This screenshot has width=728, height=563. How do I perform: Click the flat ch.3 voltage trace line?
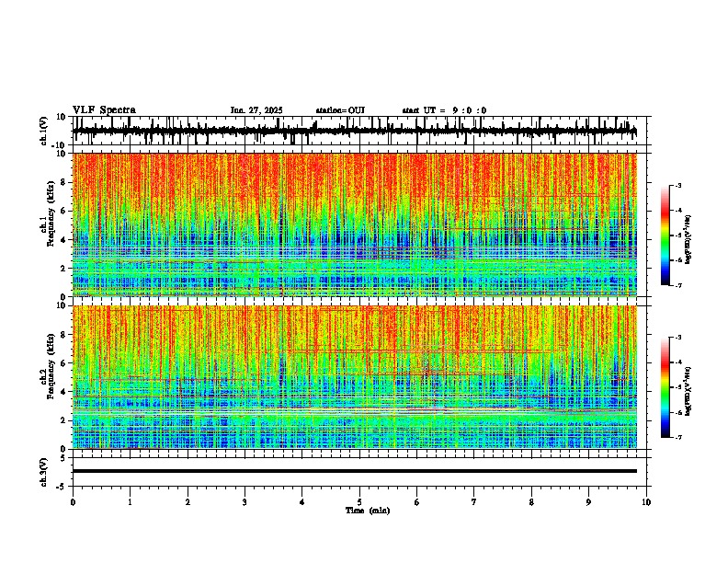tap(354, 471)
